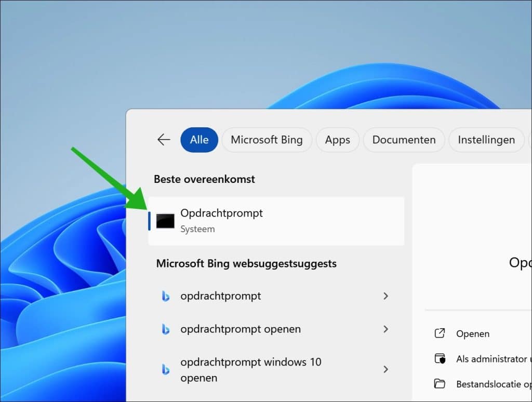This screenshot has width=532, height=402.
Task: Select the Microsoft Bing filter
Action: click(267, 140)
